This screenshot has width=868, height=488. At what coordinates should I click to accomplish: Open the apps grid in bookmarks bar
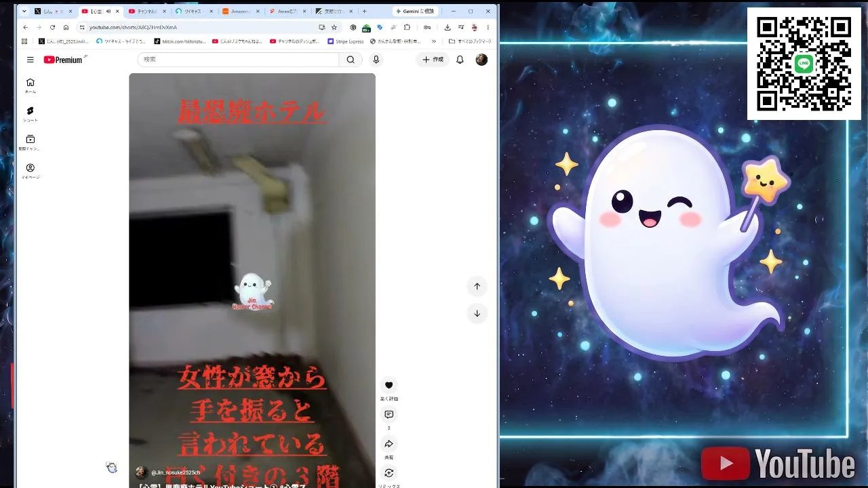point(24,41)
